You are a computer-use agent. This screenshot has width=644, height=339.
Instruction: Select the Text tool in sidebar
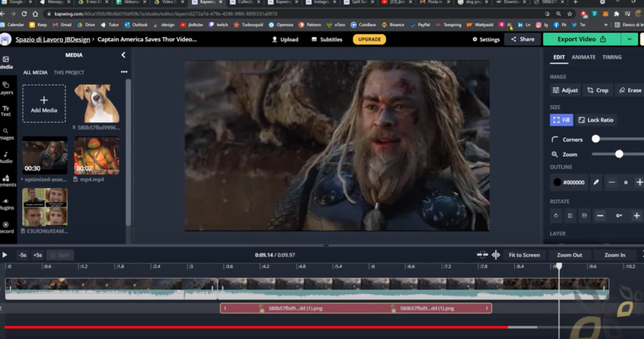click(6, 111)
